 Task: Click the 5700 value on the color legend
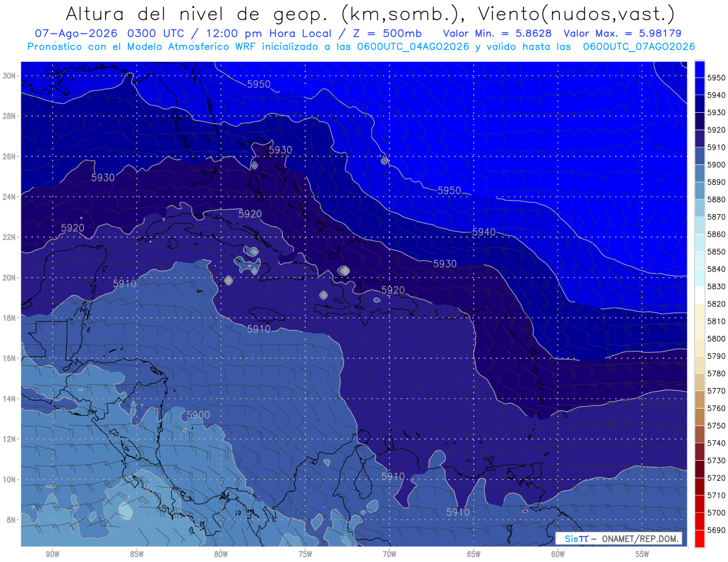(x=716, y=512)
